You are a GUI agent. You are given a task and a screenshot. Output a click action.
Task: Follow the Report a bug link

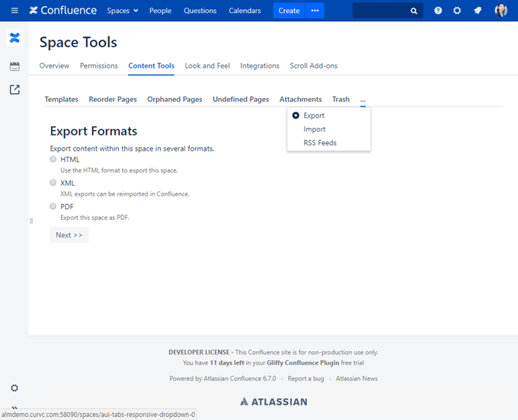(306, 378)
